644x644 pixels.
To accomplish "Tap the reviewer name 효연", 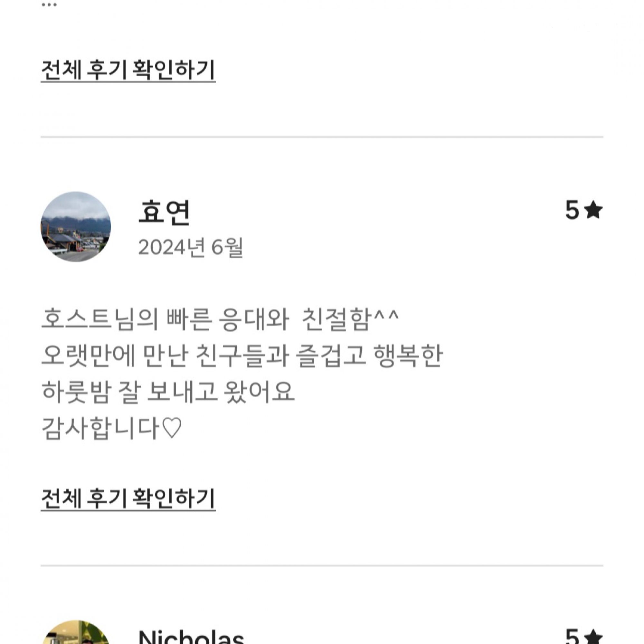I will pyautogui.click(x=164, y=212).
